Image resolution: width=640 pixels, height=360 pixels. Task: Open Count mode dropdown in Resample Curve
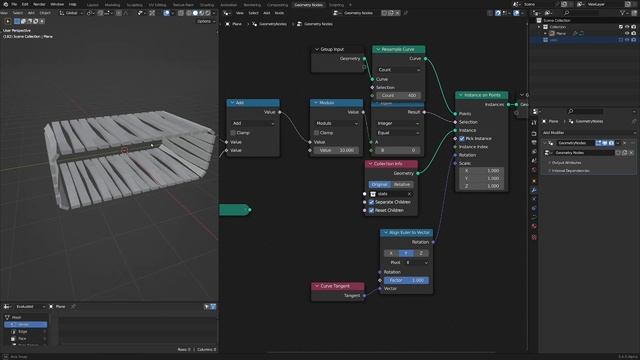(x=399, y=70)
